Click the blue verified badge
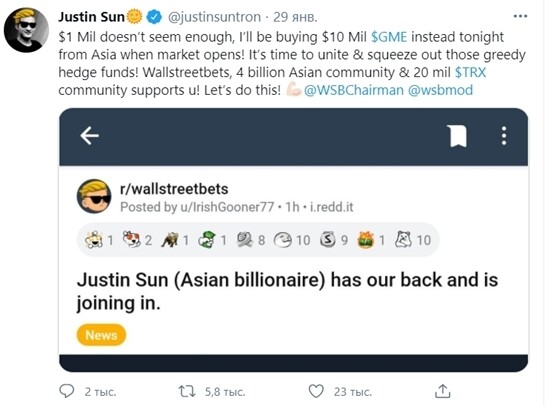550x406 pixels. (x=154, y=17)
